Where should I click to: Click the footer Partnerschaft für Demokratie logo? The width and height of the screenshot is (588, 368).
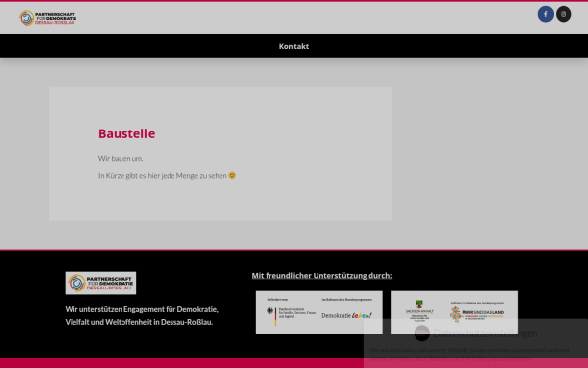(x=101, y=283)
